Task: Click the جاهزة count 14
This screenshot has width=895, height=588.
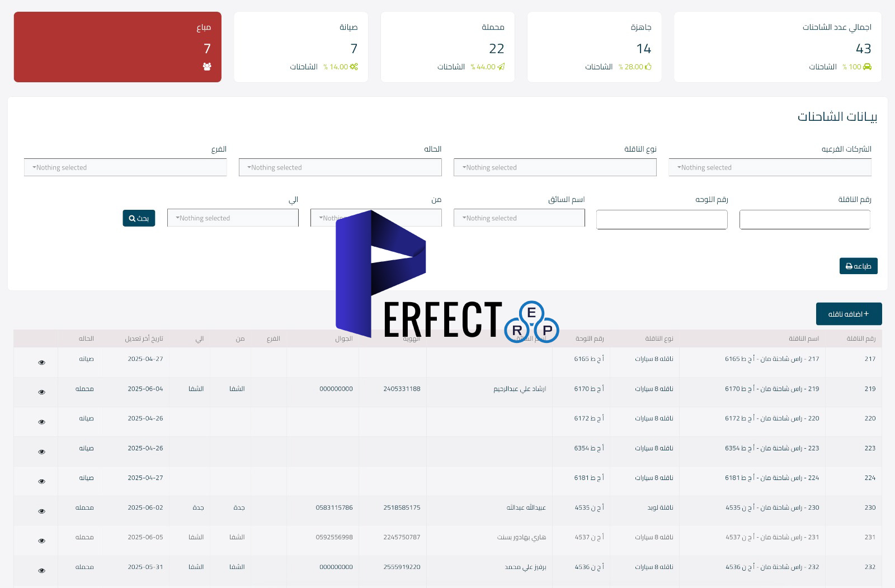Action: click(644, 49)
